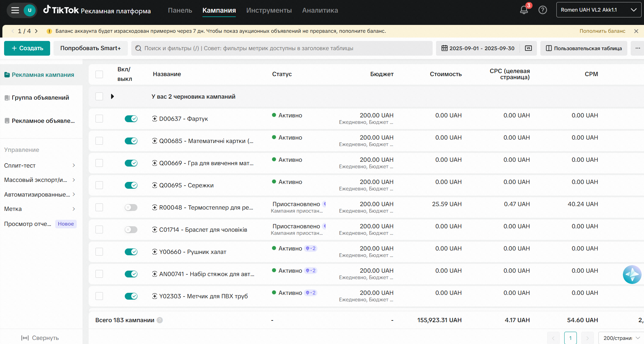The width and height of the screenshot is (644, 344).
Task: Click the help question mark icon
Action: pos(542,10)
